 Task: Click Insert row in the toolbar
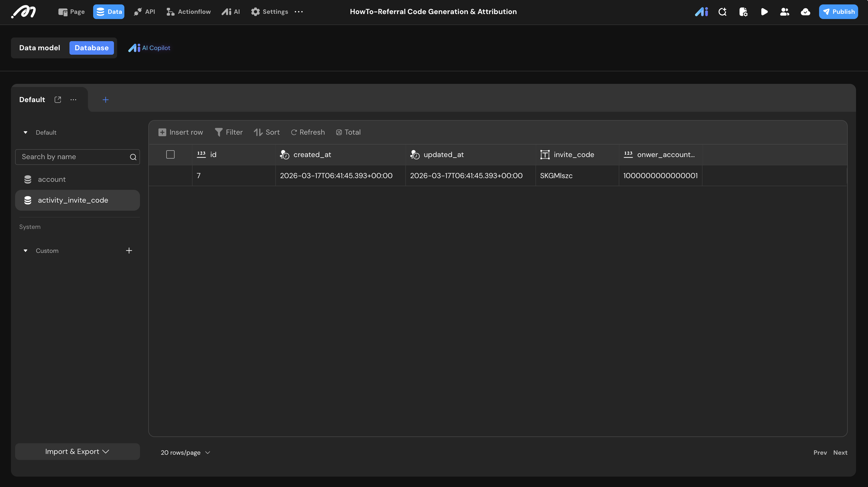181,132
